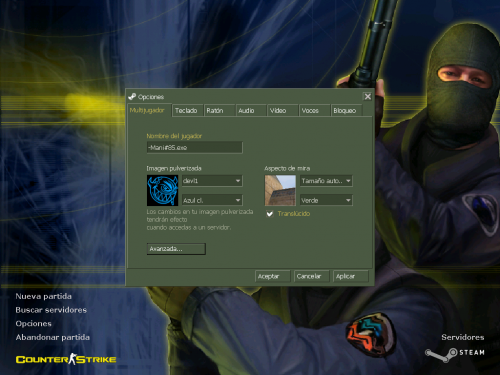The height and width of the screenshot is (375, 500).
Task: Click the Avanzada... button
Action: coord(176,249)
